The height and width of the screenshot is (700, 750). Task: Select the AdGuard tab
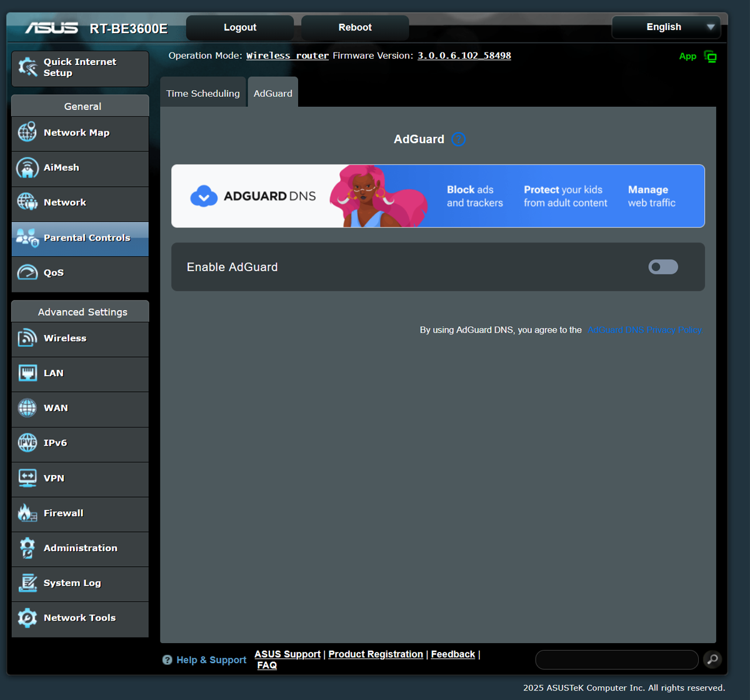[273, 92]
